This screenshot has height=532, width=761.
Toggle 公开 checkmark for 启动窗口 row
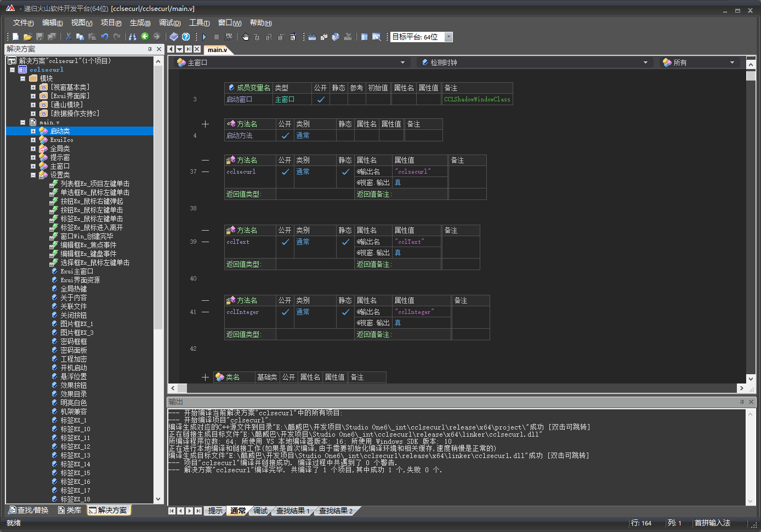321,99
